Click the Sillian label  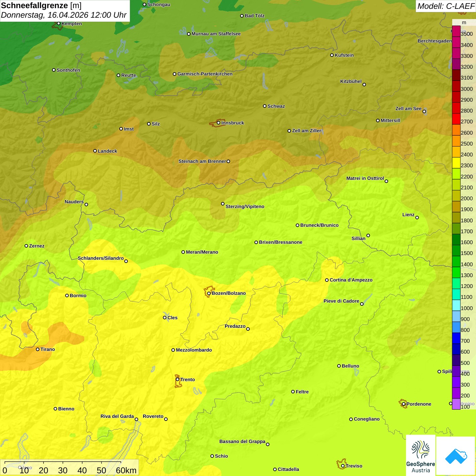358,238
